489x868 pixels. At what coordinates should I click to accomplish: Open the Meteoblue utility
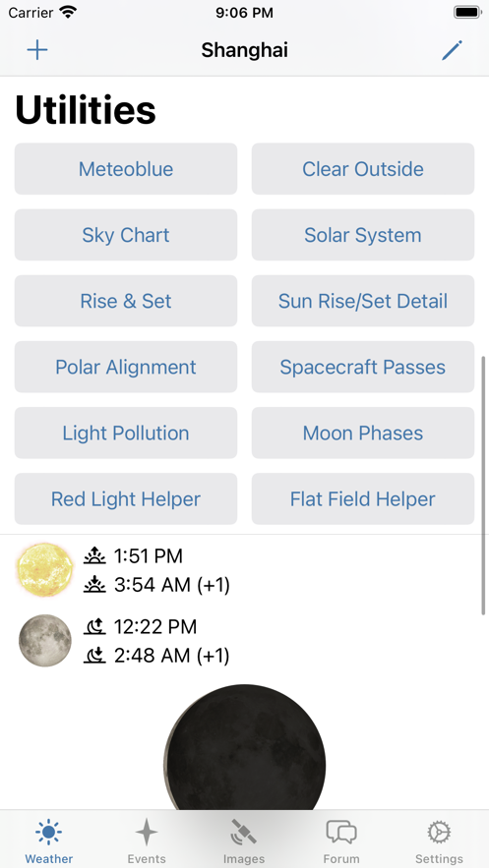(126, 169)
